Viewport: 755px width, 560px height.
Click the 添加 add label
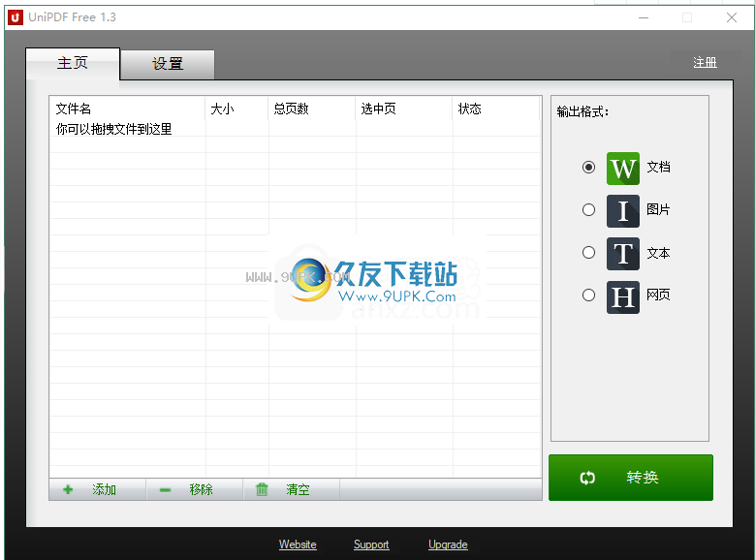coord(104,489)
